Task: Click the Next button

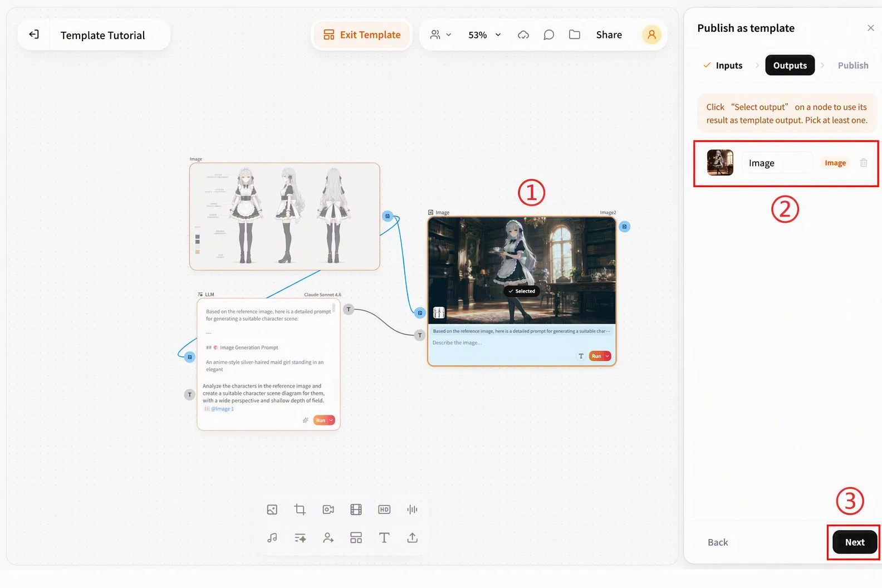Action: tap(855, 542)
